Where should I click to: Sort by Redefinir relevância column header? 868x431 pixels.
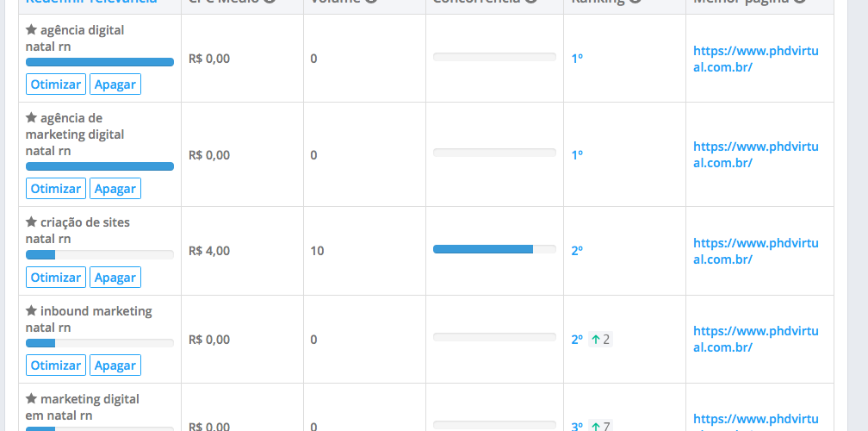pyautogui.click(x=91, y=2)
